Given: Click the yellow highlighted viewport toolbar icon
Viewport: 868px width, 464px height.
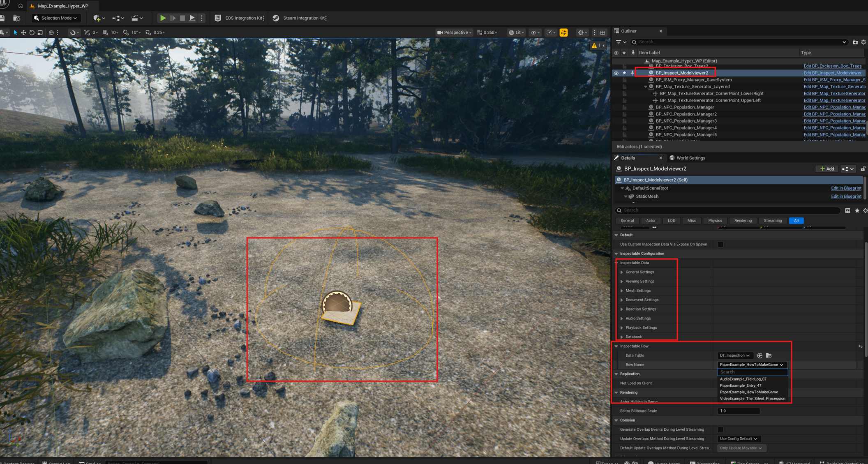Looking at the screenshot, I should (563, 32).
